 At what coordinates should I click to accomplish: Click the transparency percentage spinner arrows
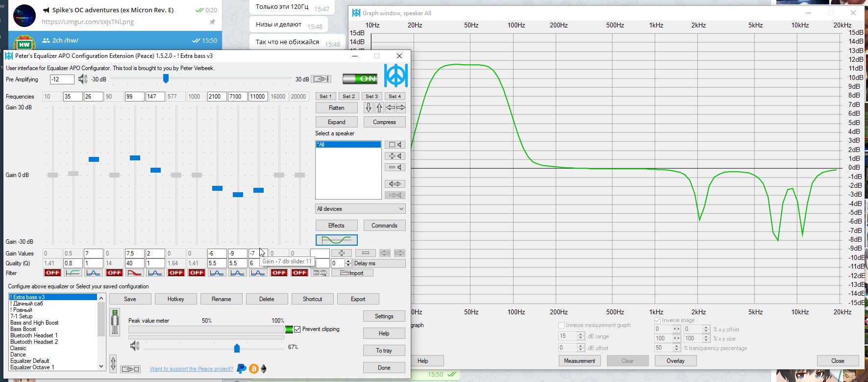click(x=677, y=348)
